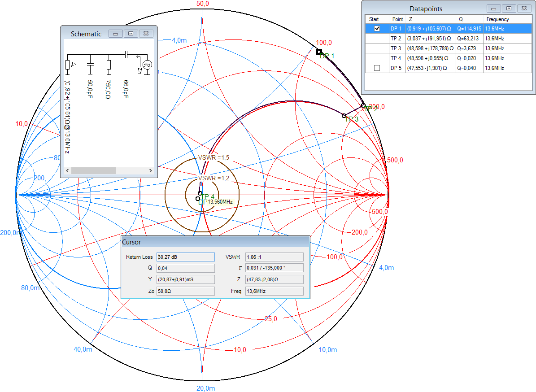
Task: Select the TP 3 row in Datapoints
Action: (x=449, y=48)
